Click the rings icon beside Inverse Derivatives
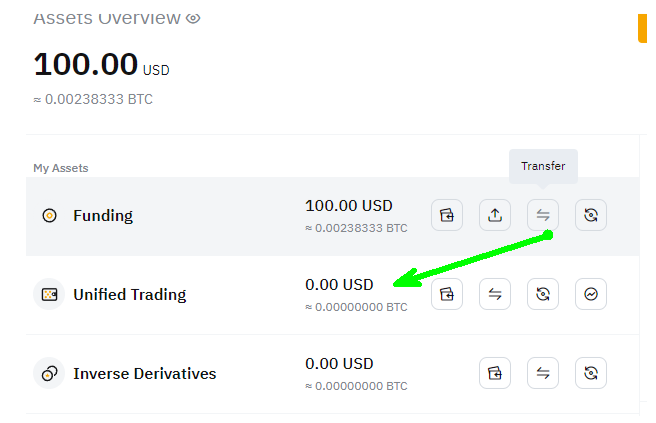This screenshot has height=423, width=656. coord(49,374)
